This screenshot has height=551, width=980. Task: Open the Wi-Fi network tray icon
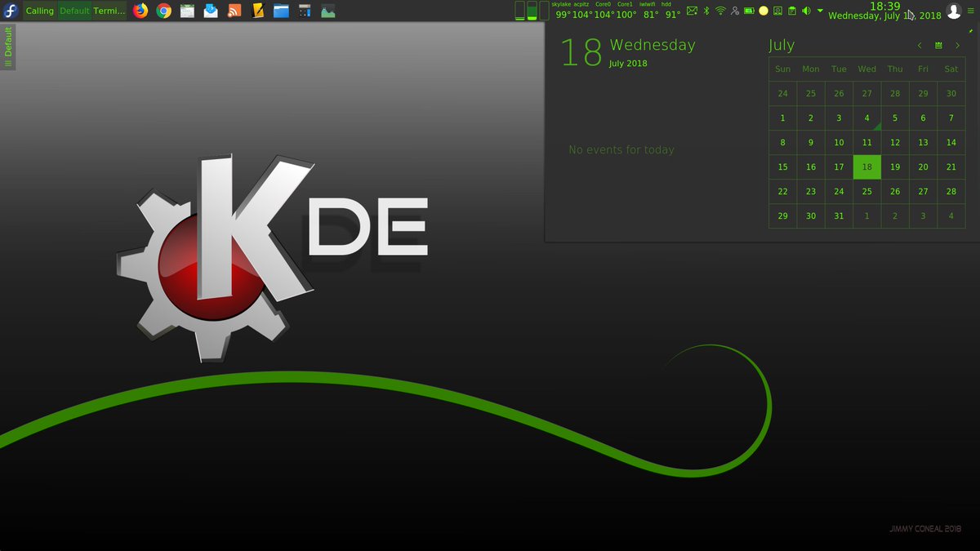pyautogui.click(x=720, y=11)
